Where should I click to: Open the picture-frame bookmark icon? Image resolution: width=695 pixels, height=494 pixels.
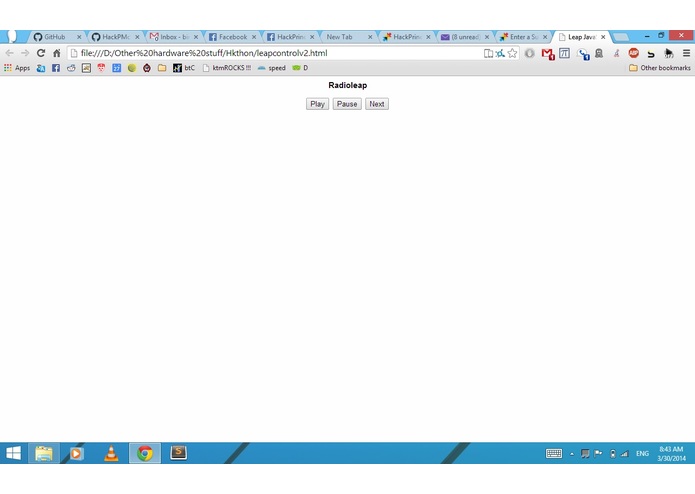tap(86, 68)
